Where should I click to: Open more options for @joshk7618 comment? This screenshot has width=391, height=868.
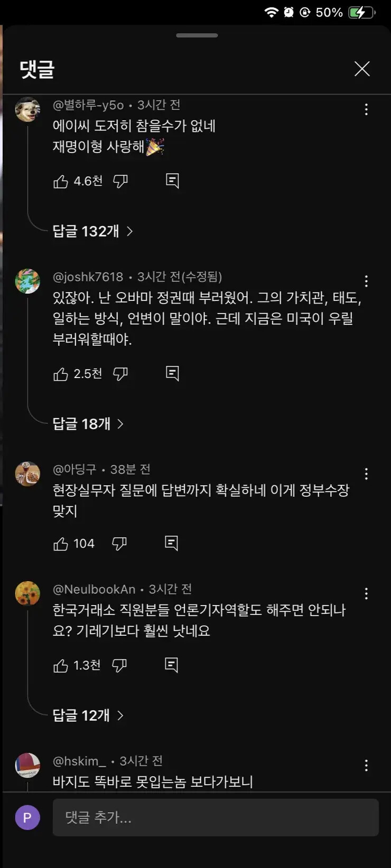pos(366,281)
